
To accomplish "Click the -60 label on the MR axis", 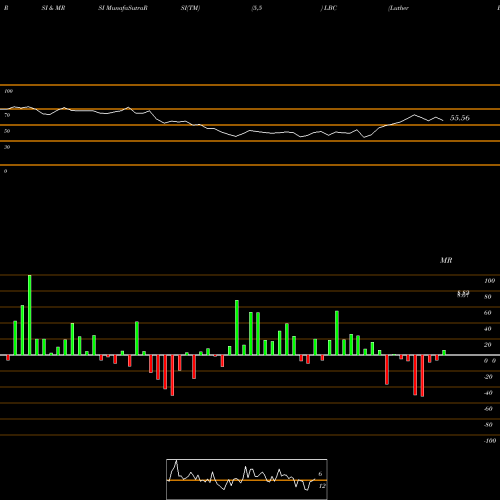I will pos(488,409).
